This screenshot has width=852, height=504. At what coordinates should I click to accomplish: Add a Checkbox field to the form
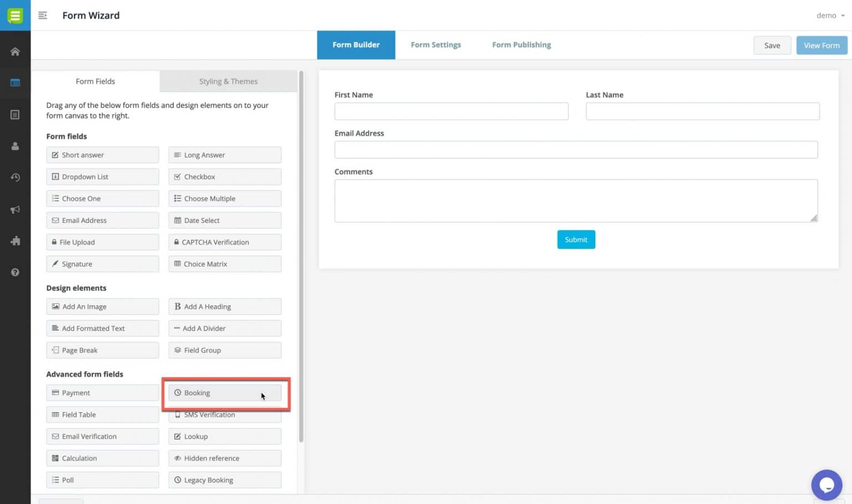pyautogui.click(x=224, y=176)
